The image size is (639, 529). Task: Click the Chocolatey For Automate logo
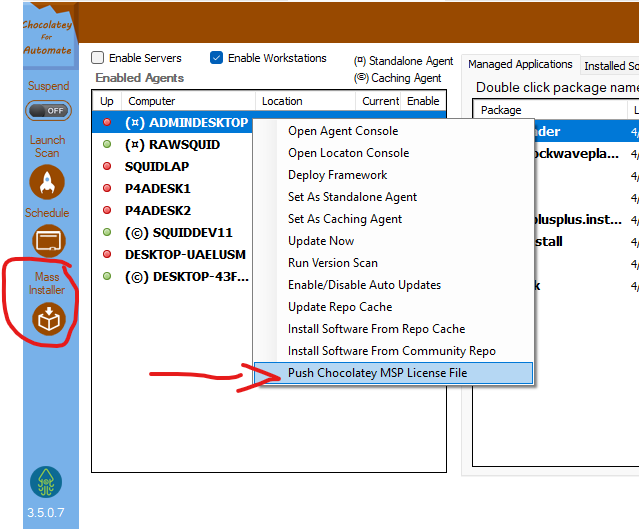48,37
